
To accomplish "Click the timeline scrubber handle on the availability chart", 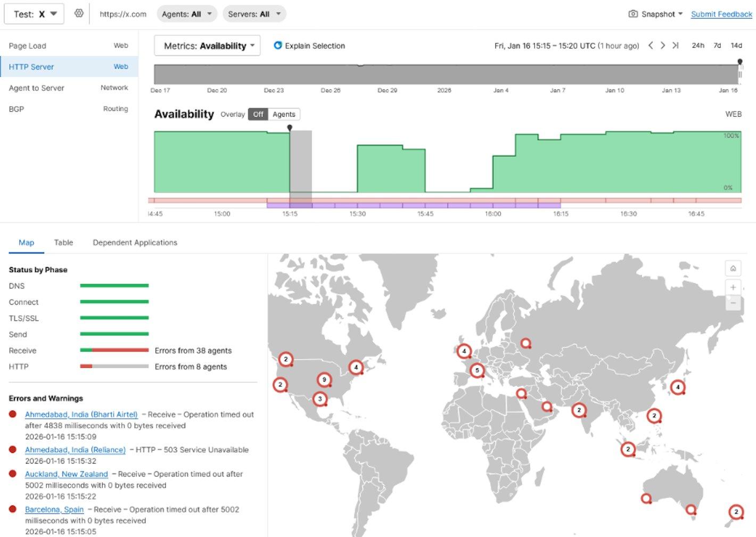I will click(x=290, y=128).
